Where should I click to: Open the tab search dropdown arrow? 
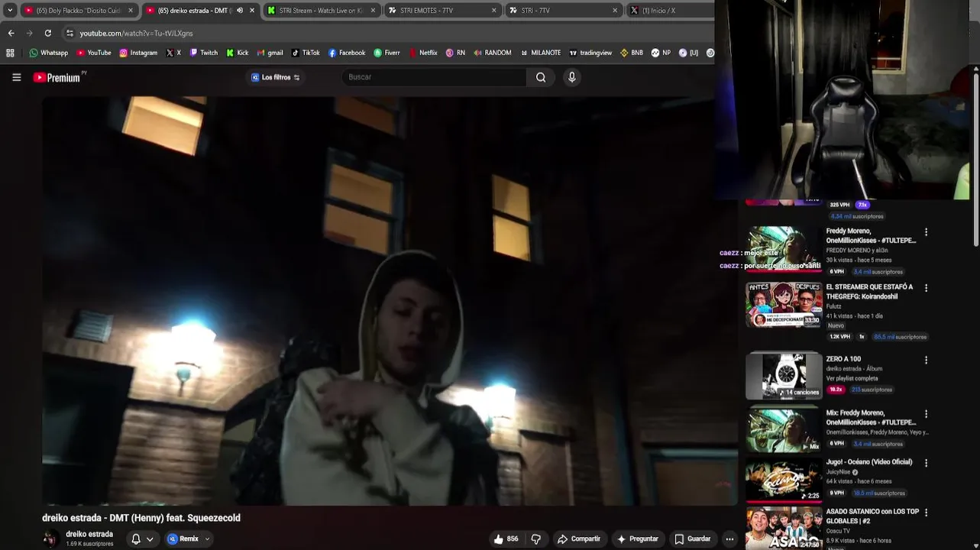pos(10,11)
